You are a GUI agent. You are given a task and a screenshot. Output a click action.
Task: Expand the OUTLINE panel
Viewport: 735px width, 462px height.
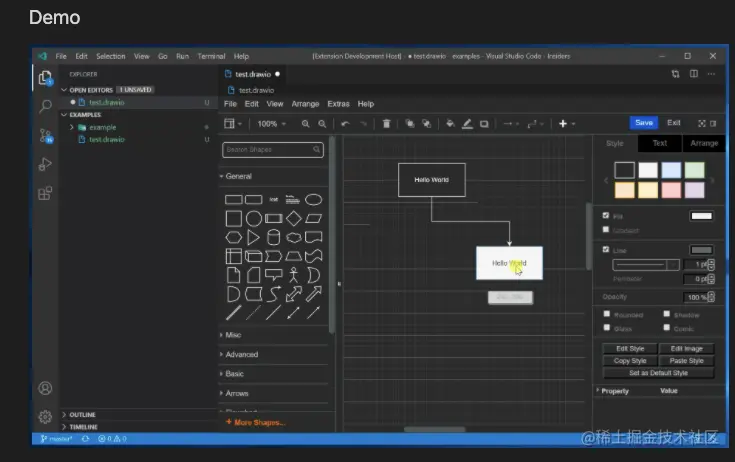[82, 415]
